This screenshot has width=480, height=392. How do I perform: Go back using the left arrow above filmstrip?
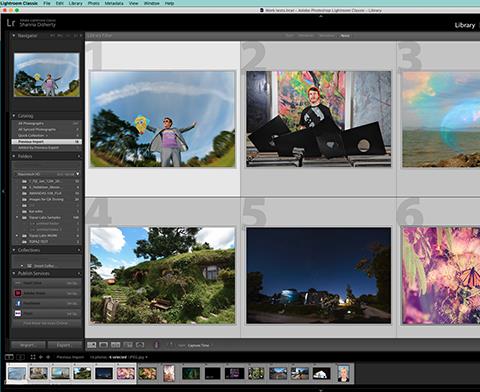[x=41, y=357]
